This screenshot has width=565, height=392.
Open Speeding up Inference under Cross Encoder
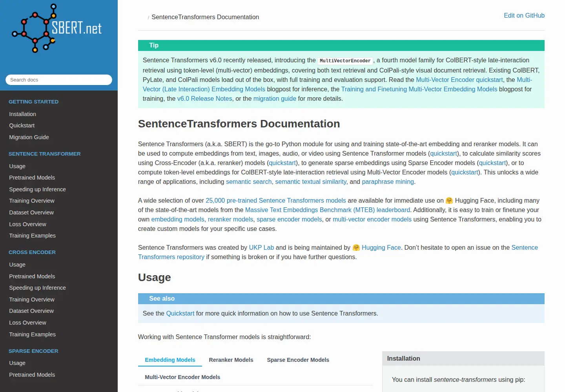pos(38,288)
